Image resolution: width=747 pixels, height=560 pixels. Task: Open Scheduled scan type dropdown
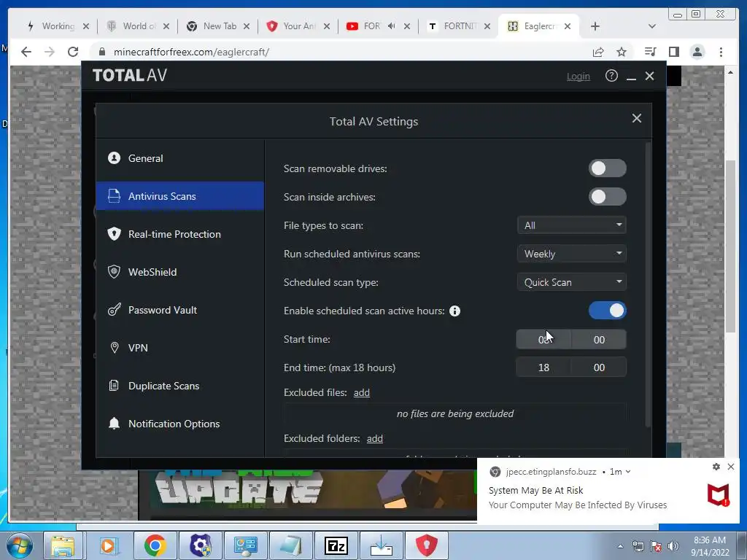pyautogui.click(x=571, y=282)
